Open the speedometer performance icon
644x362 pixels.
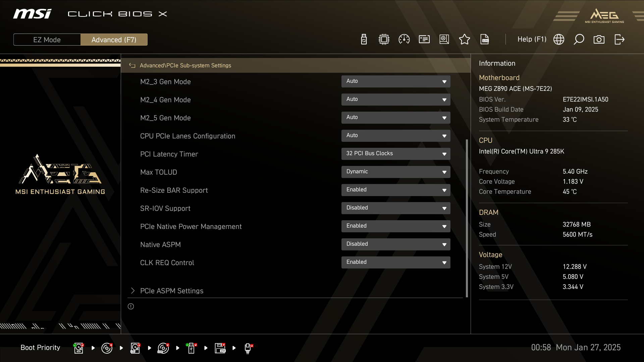[404, 40]
